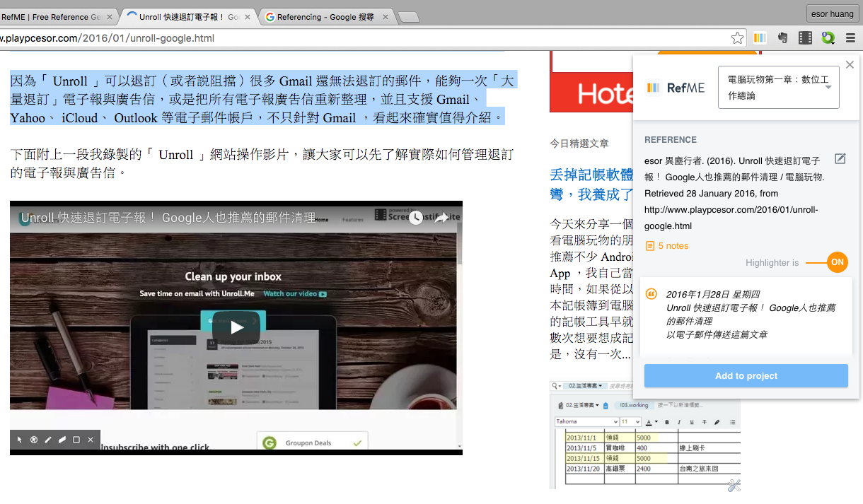
Task: Click the REFERENCE heading in popup
Action: tap(671, 140)
